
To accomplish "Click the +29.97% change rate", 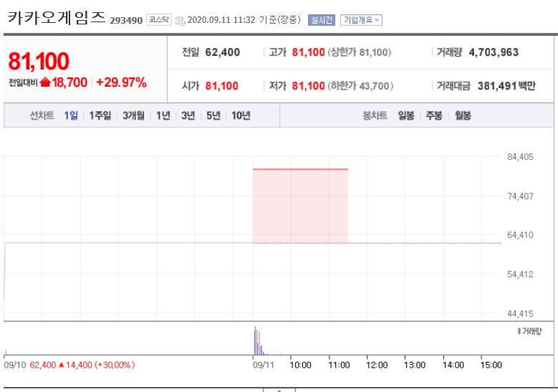I will [121, 82].
